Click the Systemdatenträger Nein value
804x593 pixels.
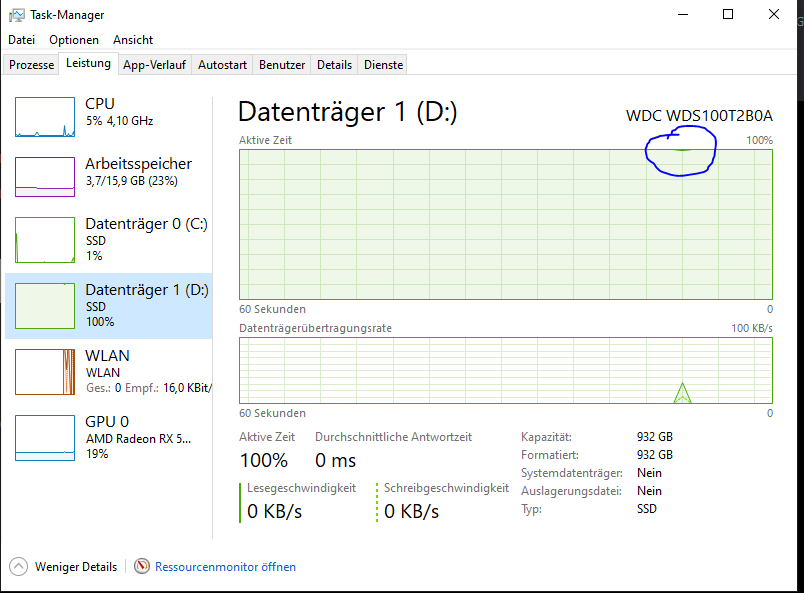pyautogui.click(x=649, y=473)
